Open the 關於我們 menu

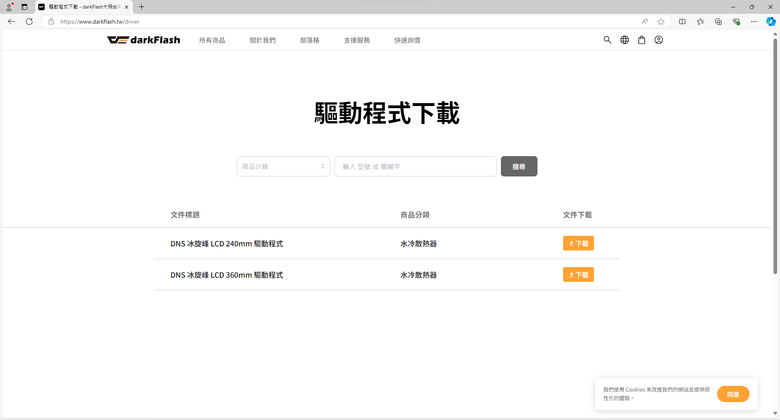tap(263, 40)
